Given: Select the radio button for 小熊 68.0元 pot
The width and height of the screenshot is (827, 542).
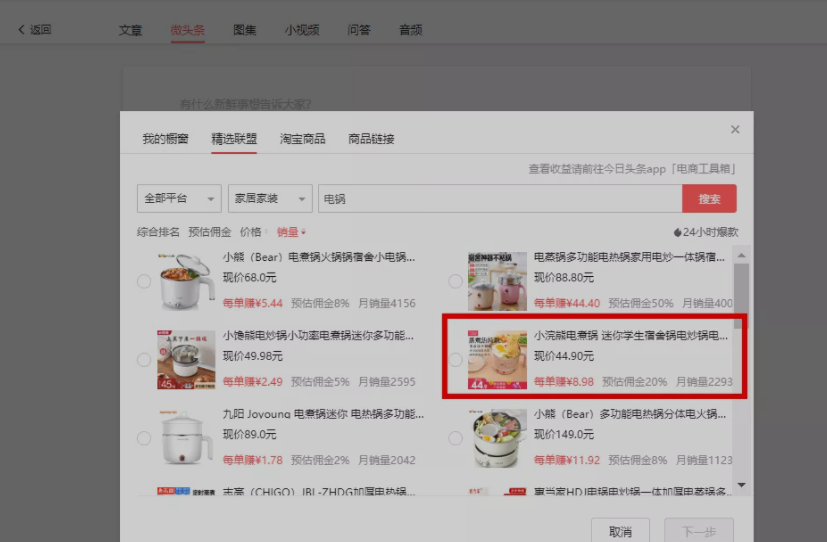Looking at the screenshot, I should coord(144,282).
